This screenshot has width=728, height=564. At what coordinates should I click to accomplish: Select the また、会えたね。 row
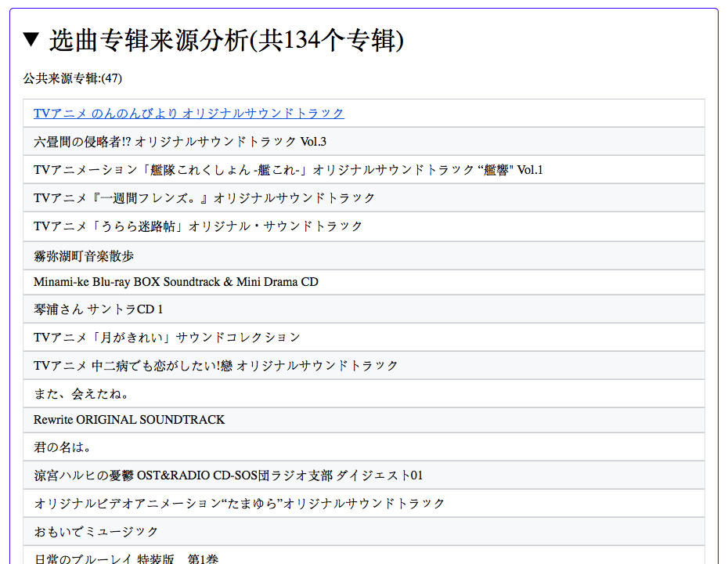tap(364, 394)
